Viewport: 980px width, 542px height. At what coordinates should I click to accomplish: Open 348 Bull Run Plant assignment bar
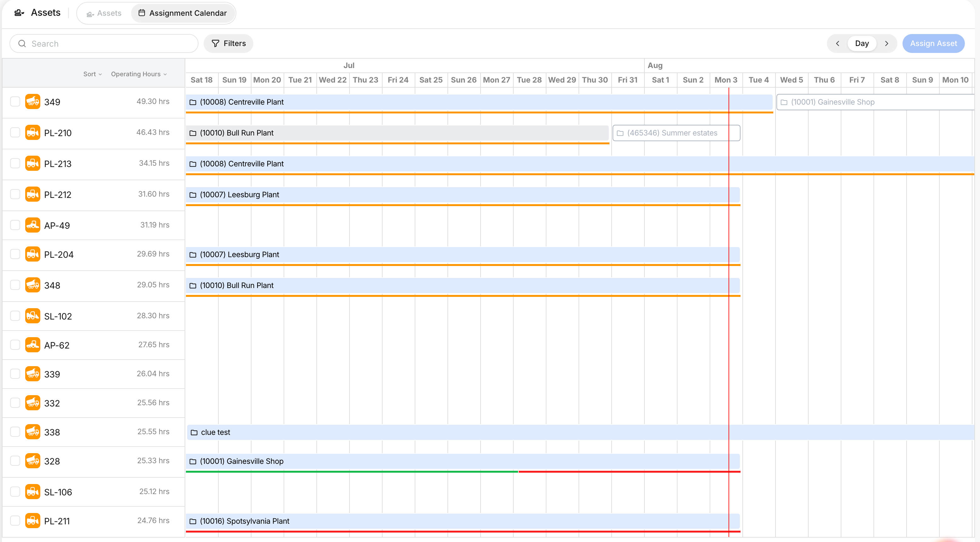click(463, 285)
